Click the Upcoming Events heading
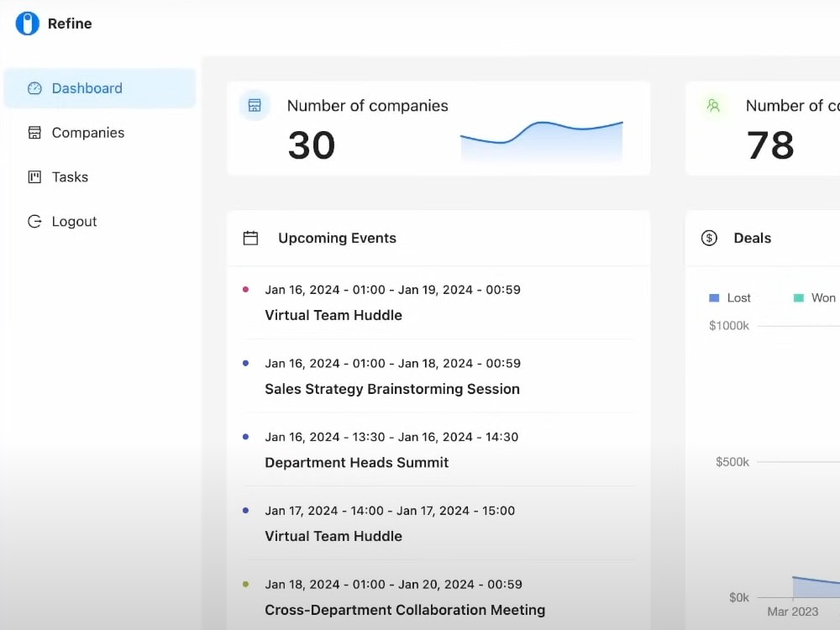Image resolution: width=840 pixels, height=630 pixels. tap(338, 239)
